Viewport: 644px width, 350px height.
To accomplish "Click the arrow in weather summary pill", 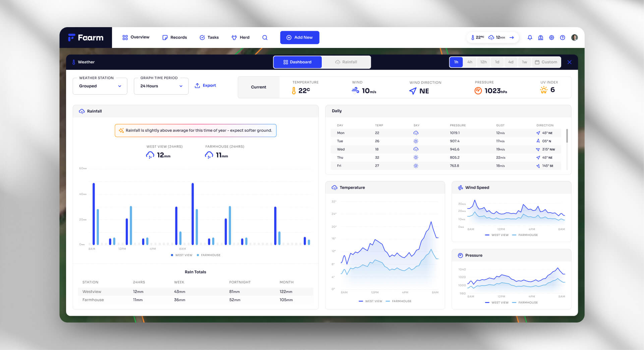I will [x=512, y=38].
